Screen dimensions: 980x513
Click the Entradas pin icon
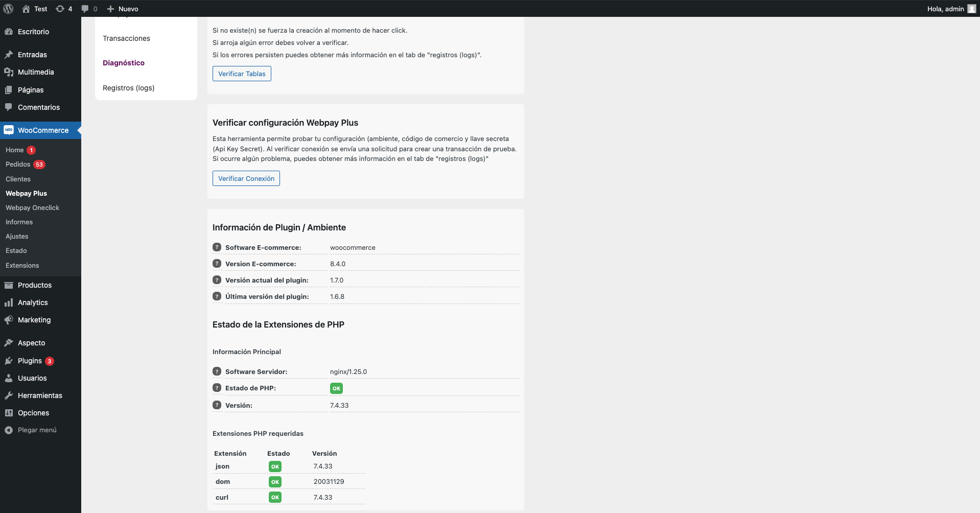(x=9, y=55)
